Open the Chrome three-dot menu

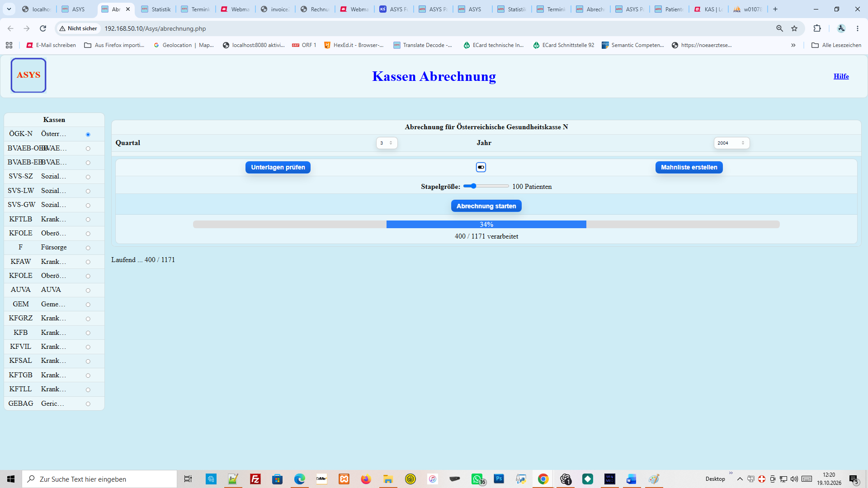(857, 28)
